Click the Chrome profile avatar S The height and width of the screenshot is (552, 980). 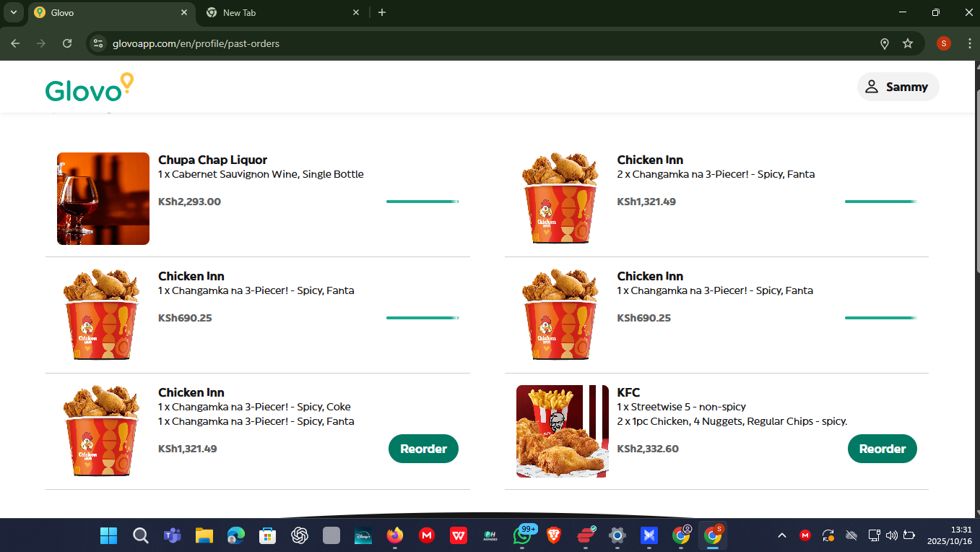click(943, 43)
